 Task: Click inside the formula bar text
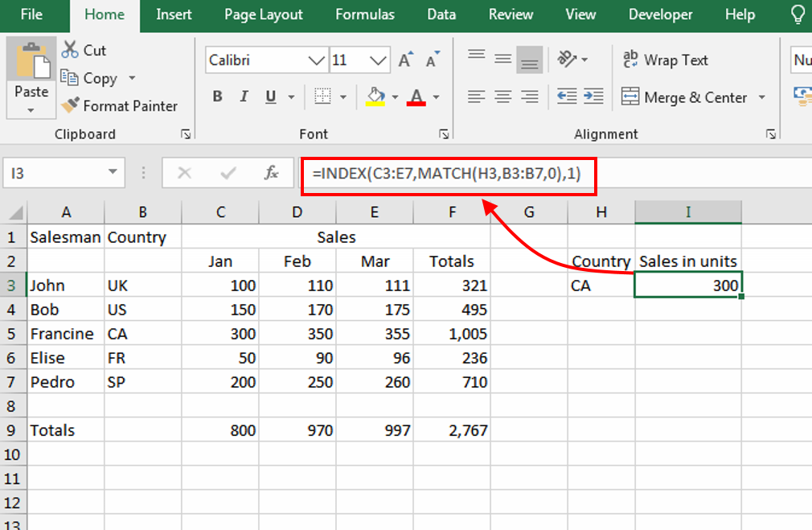pos(447,174)
